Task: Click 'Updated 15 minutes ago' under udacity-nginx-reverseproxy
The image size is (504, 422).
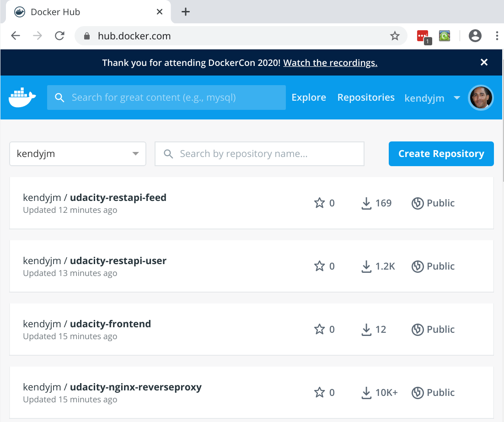Action: (x=70, y=400)
